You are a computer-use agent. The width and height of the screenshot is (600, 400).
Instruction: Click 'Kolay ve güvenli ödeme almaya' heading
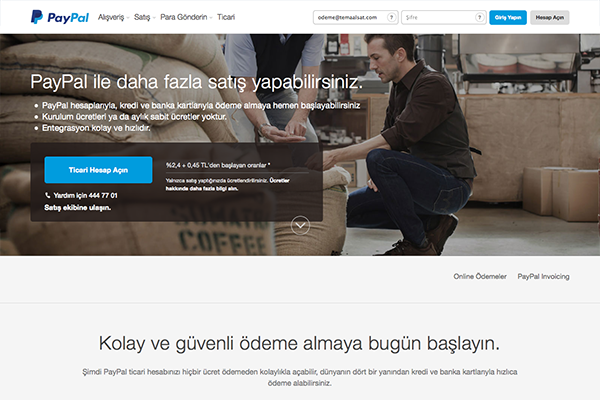tap(299, 343)
